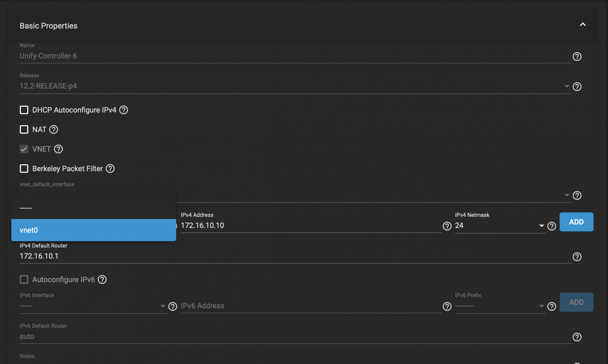Toggle the NAT checkbox
This screenshot has height=364, width=608.
[x=24, y=129]
